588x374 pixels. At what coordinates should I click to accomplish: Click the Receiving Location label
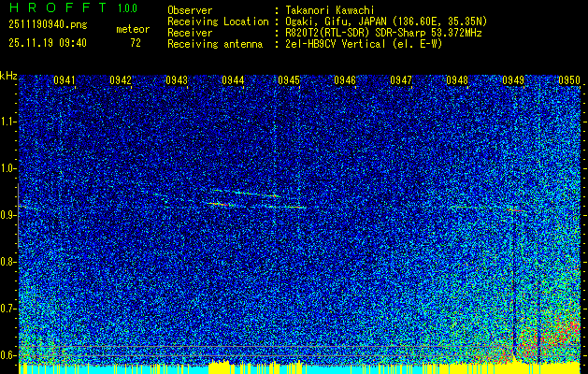click(218, 22)
